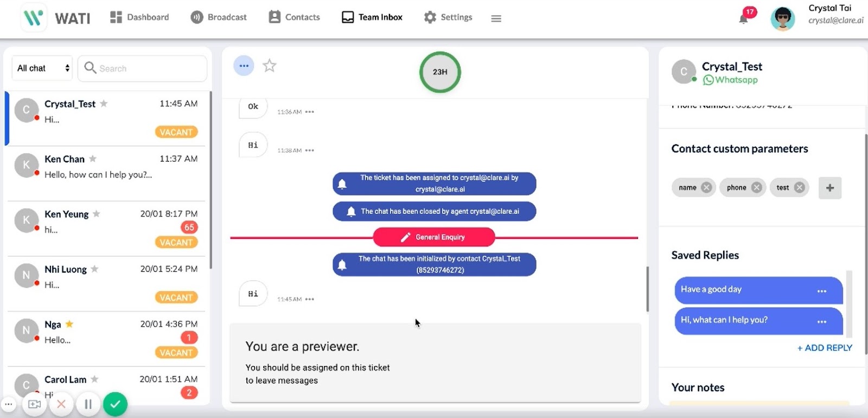
Task: Click the WATI logo icon
Action: click(33, 17)
